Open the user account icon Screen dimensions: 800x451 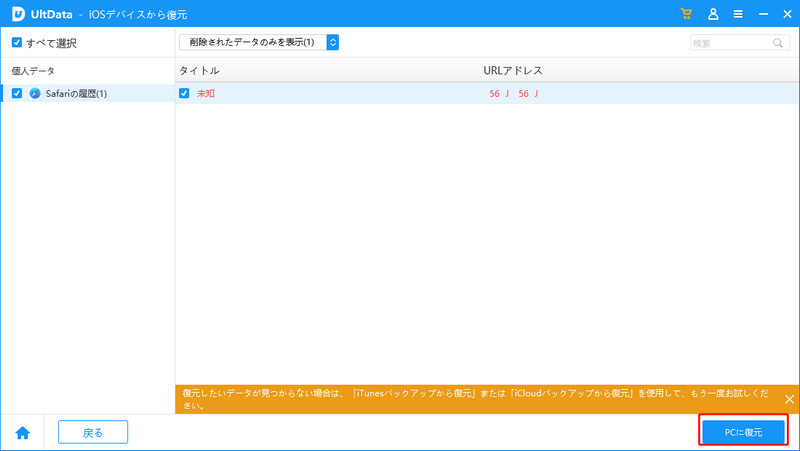pos(713,14)
